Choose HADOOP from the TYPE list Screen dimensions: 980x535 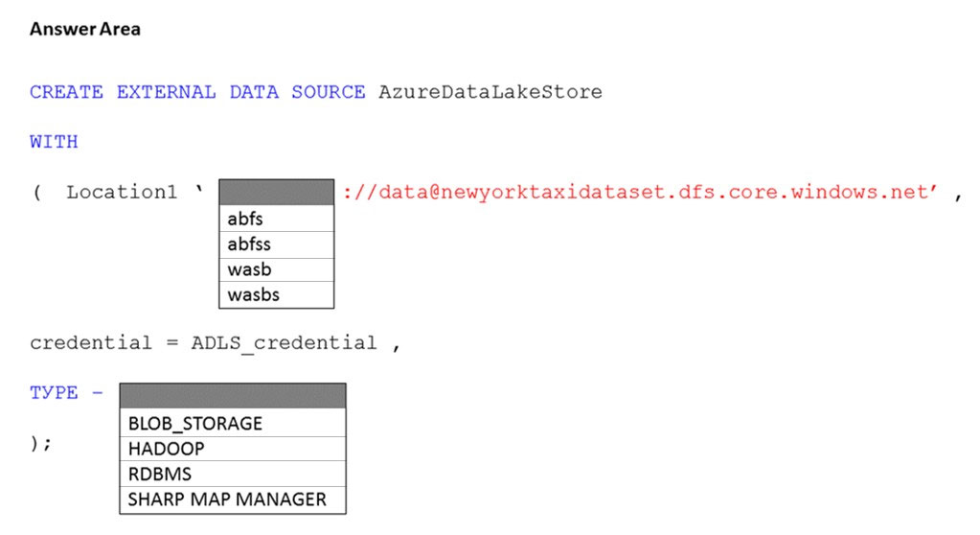pyautogui.click(x=233, y=449)
